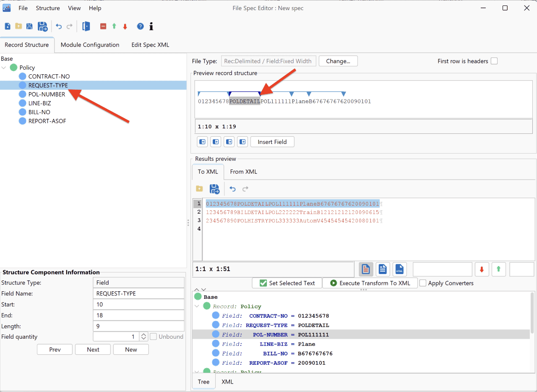This screenshot has height=392, width=537.
Task: Select the To XML tab
Action: pos(208,172)
